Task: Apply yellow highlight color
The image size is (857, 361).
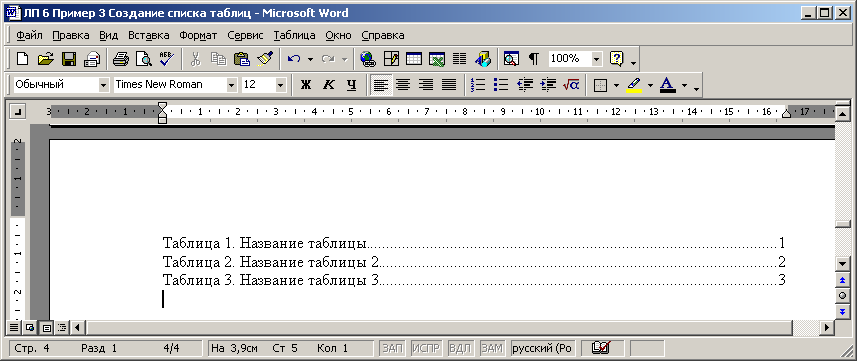Action: pyautogui.click(x=634, y=85)
